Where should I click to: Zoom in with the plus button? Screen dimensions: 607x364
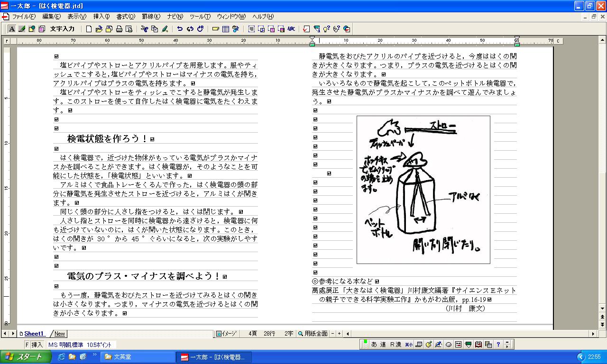pos(339,334)
